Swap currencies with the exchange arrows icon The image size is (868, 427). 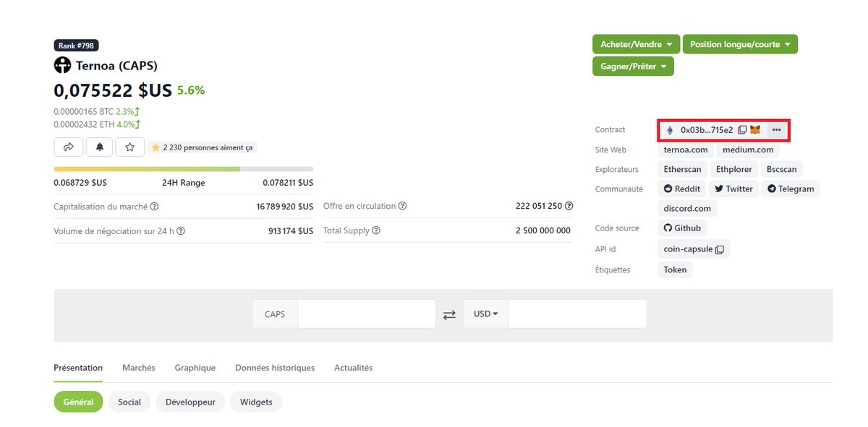449,315
